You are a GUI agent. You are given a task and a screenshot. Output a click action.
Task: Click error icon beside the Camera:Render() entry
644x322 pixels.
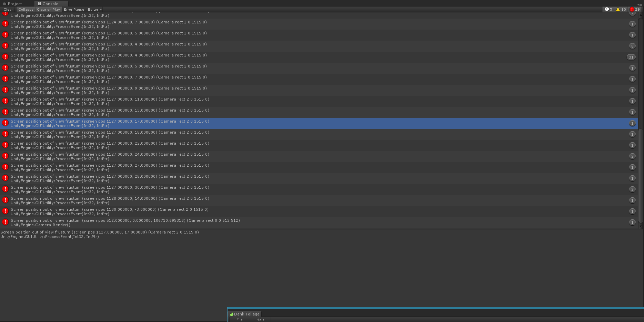pos(5,222)
